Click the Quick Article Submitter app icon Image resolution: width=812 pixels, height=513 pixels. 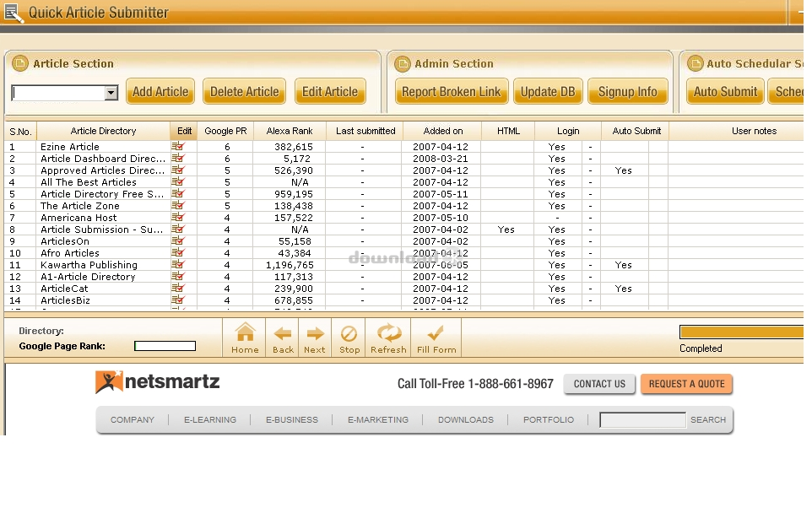tap(13, 13)
